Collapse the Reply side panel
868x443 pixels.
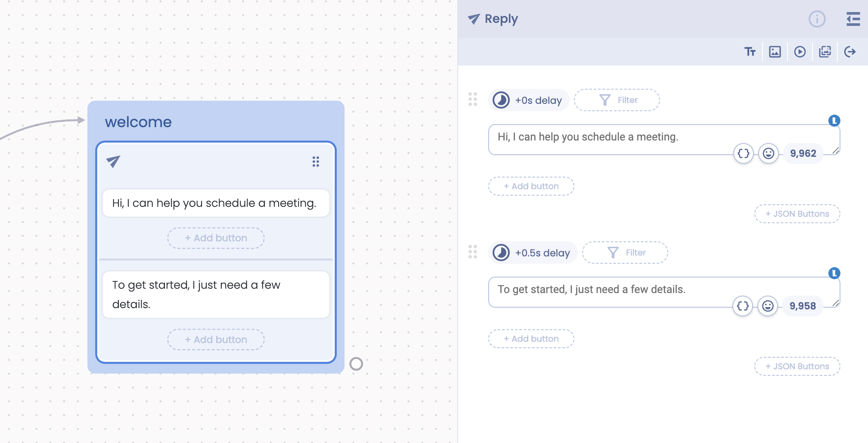(x=852, y=19)
